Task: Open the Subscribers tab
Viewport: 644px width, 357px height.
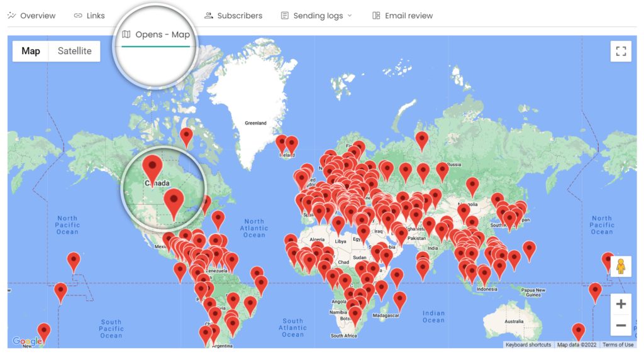Action: [233, 16]
